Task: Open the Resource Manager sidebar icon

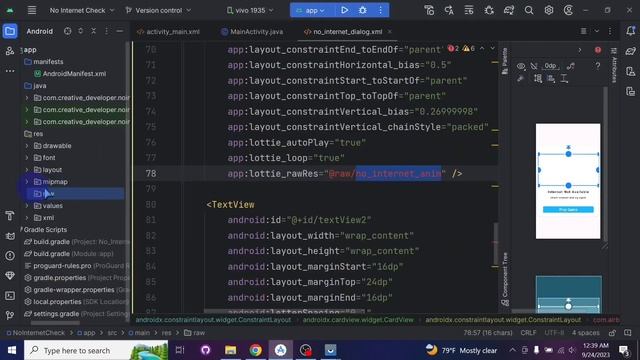Action: [x=10, y=51]
